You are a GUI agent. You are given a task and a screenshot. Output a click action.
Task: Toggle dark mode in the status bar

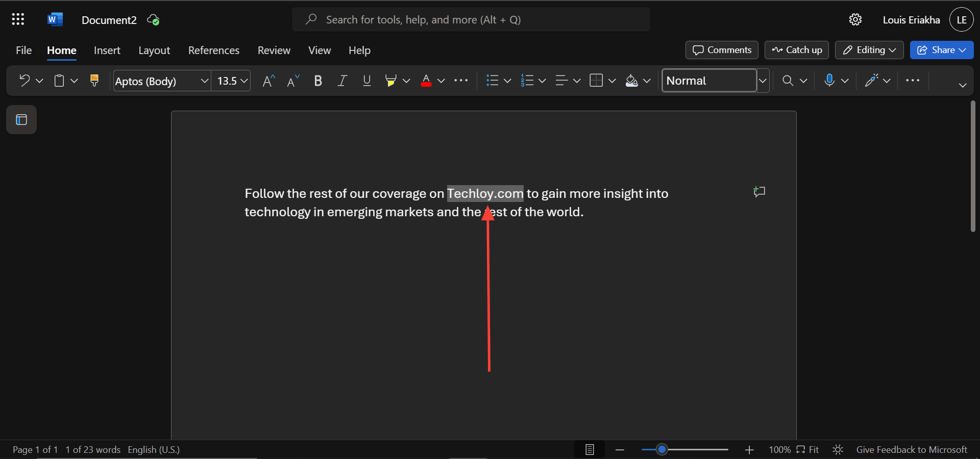click(838, 450)
